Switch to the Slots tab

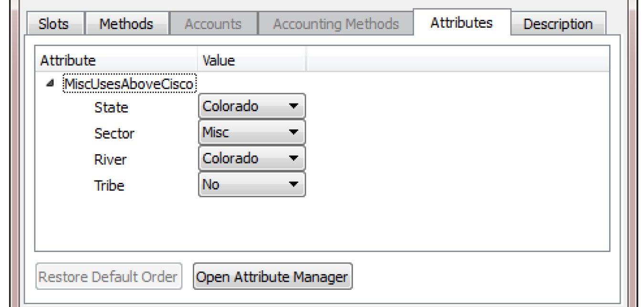pos(53,24)
